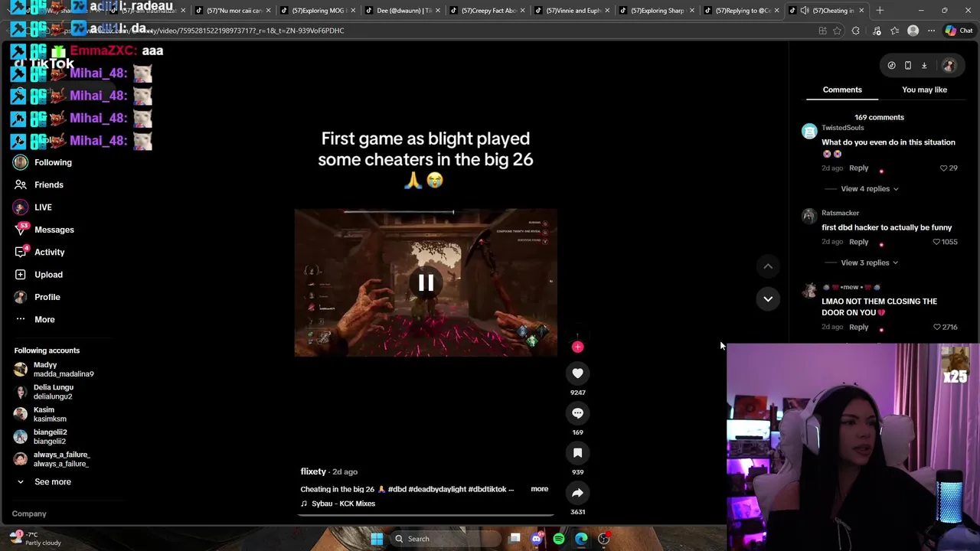Open comments via speech bubble icon
980x551 pixels.
click(577, 413)
